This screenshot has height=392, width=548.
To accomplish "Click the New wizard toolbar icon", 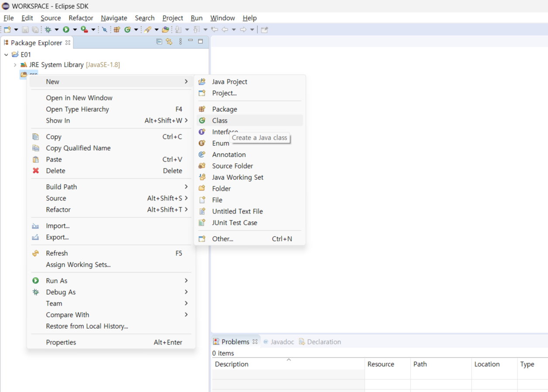I will [7, 30].
